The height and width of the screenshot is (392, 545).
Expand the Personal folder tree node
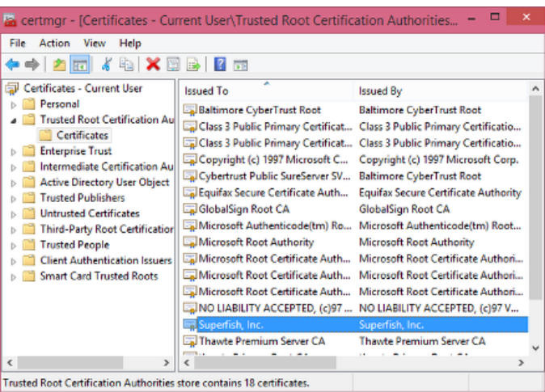click(x=13, y=104)
